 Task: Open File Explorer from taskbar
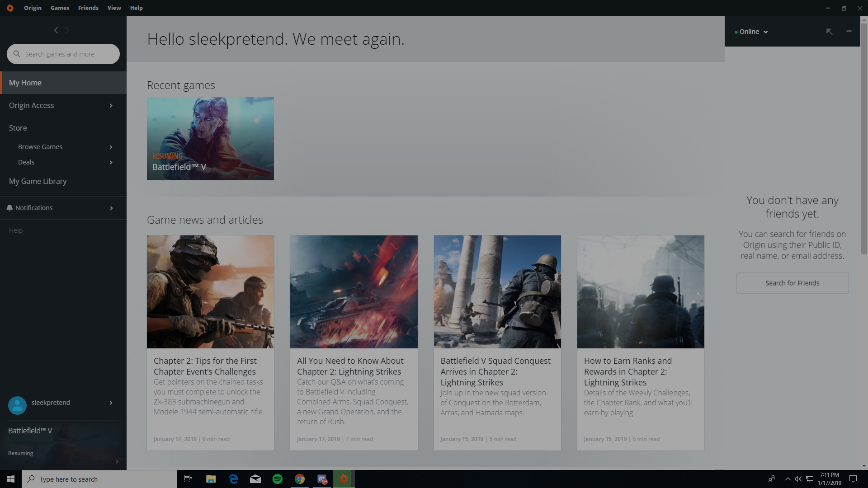(x=211, y=479)
